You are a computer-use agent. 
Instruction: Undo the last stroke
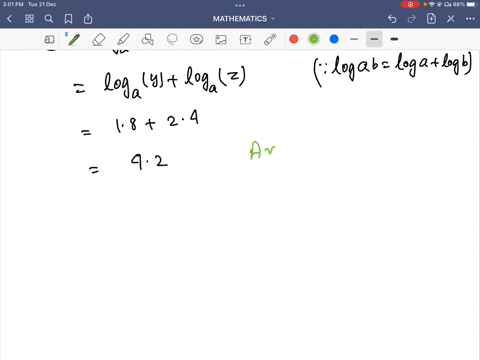(x=392, y=19)
